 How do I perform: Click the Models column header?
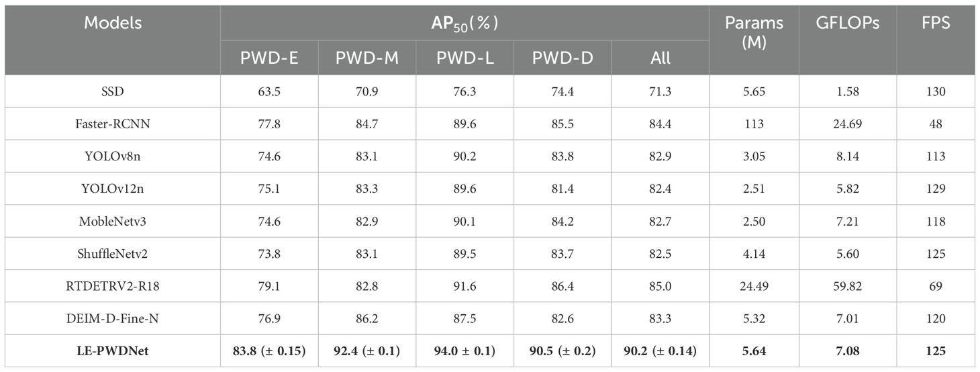[x=113, y=23]
